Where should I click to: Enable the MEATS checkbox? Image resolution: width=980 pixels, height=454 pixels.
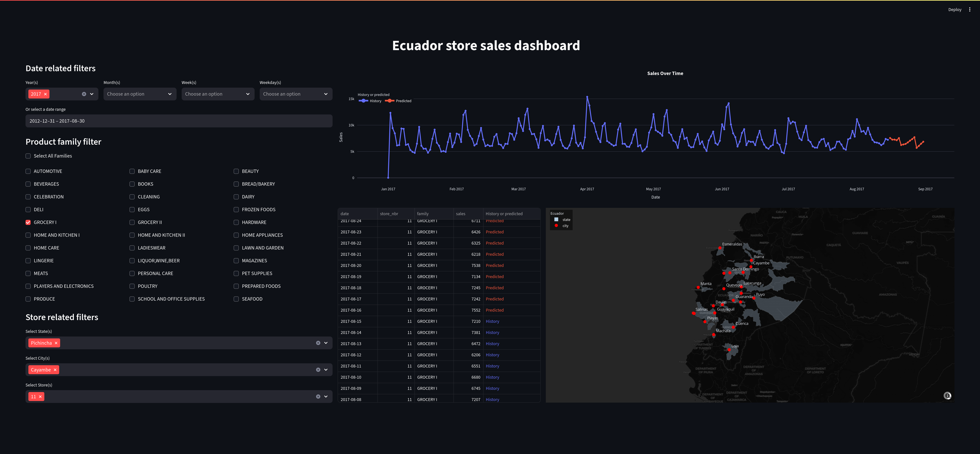click(28, 273)
